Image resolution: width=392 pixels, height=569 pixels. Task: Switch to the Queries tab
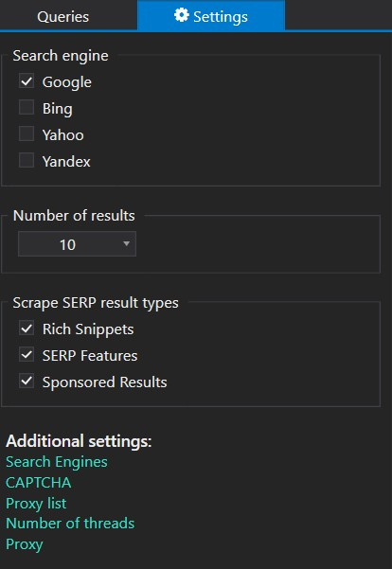(x=62, y=17)
